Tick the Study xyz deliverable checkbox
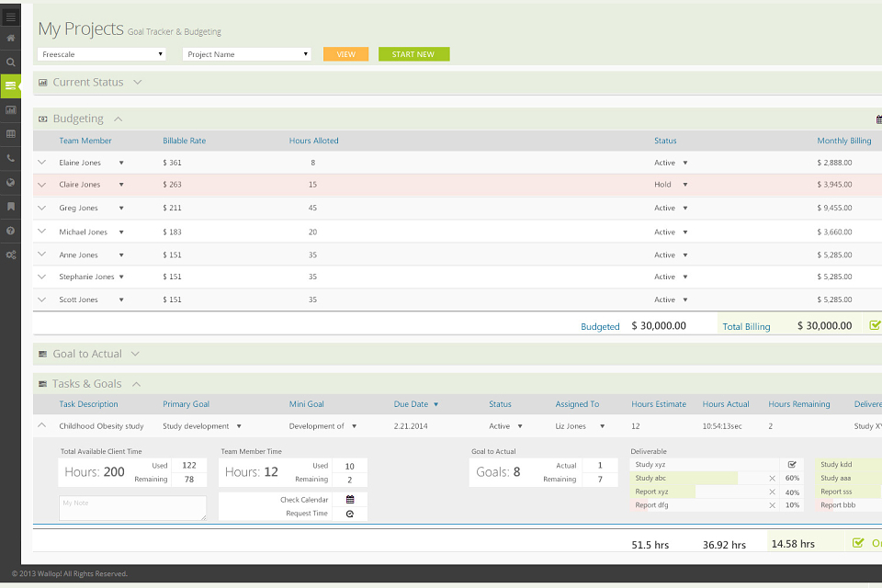This screenshot has height=588, width=882. click(x=792, y=465)
